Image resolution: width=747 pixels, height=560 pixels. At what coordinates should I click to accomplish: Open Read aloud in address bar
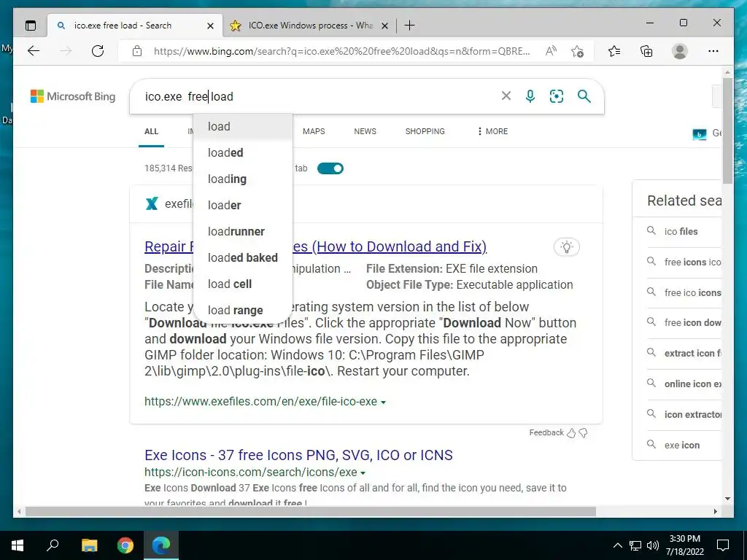click(x=551, y=51)
